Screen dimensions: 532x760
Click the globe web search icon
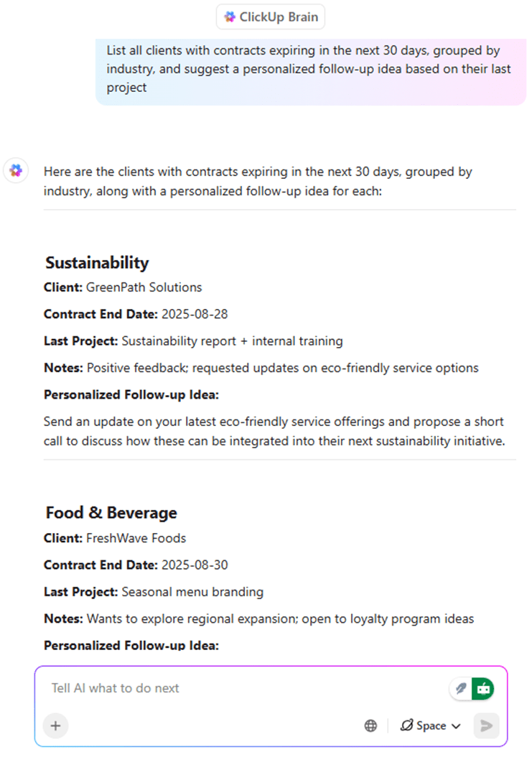[x=370, y=726]
